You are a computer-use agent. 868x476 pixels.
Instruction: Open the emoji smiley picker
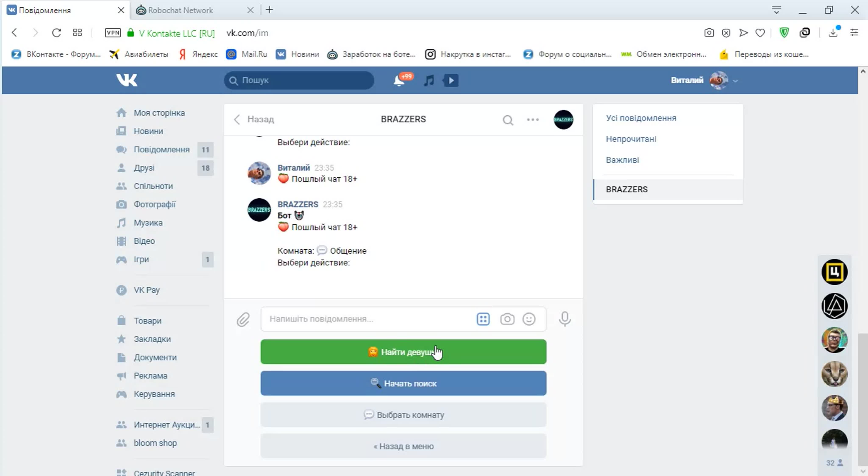click(x=529, y=319)
